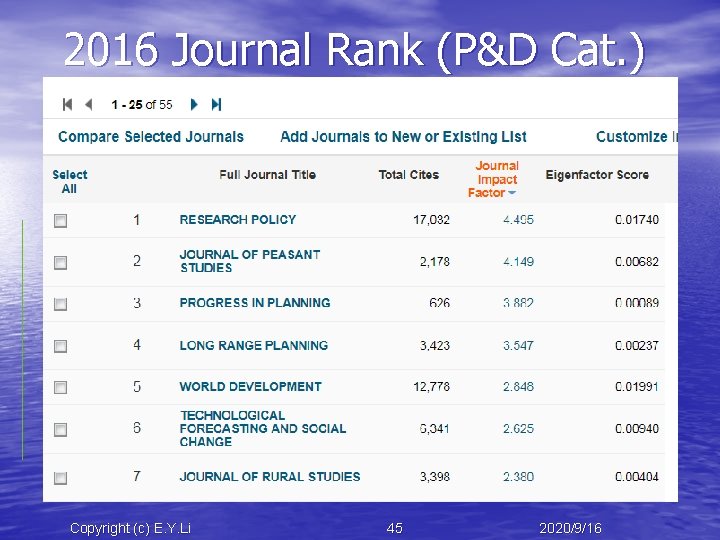The width and height of the screenshot is (720, 540).
Task: Select Eigenfactor score 0.00404
Action: (637, 477)
